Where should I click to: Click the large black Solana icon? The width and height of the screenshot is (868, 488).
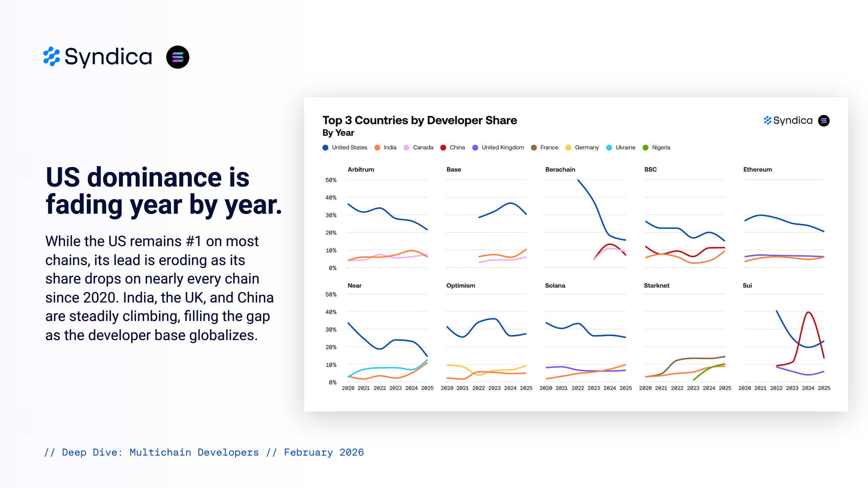pyautogui.click(x=178, y=57)
